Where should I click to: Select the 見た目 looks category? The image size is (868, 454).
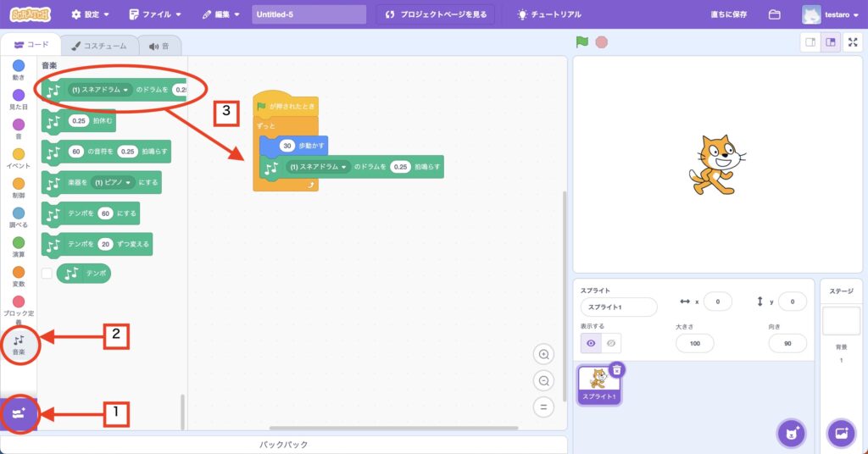point(19,100)
